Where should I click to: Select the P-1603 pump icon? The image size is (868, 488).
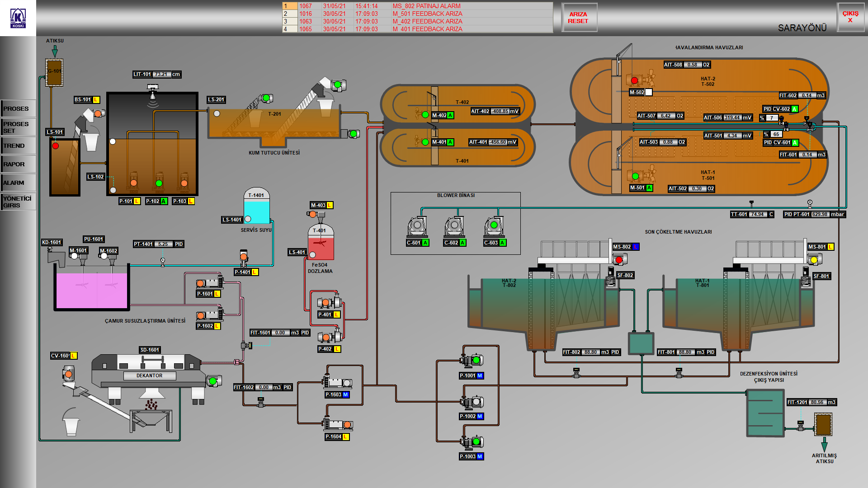click(x=337, y=382)
